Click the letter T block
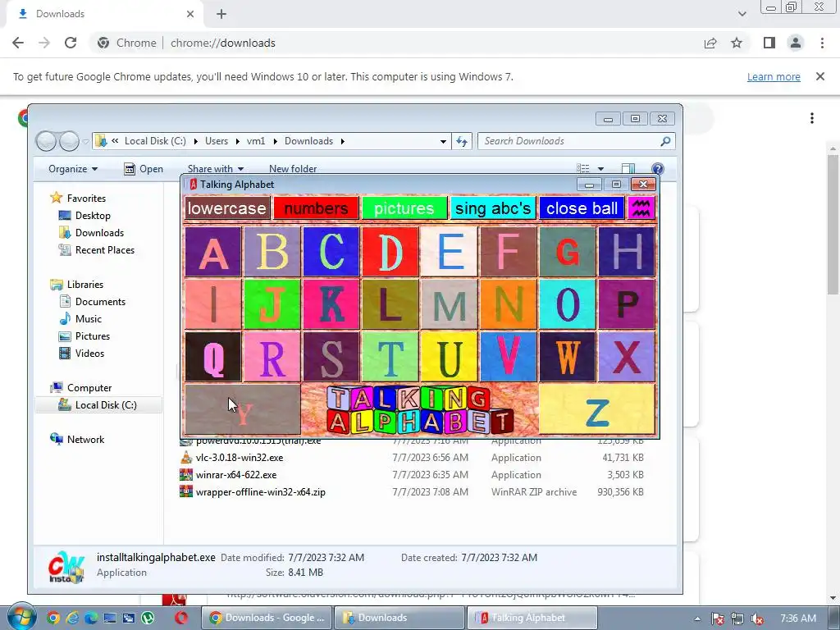840x630 pixels. 390,356
